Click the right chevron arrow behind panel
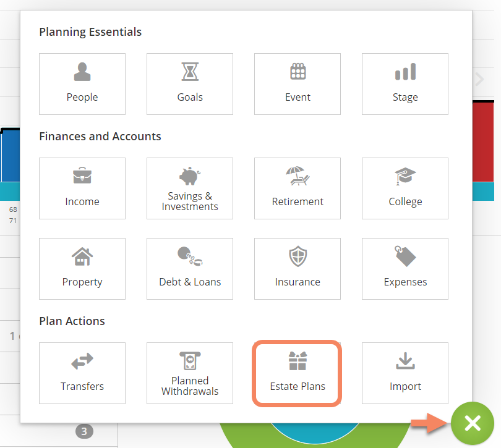The height and width of the screenshot is (448, 501). tap(480, 79)
